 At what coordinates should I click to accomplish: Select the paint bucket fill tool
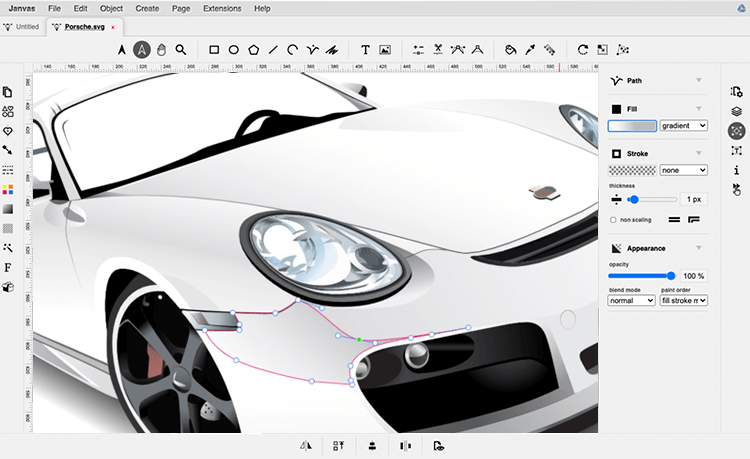click(x=510, y=50)
